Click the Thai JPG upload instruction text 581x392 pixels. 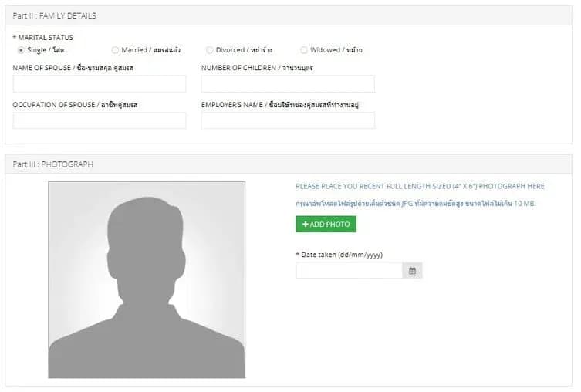point(415,204)
